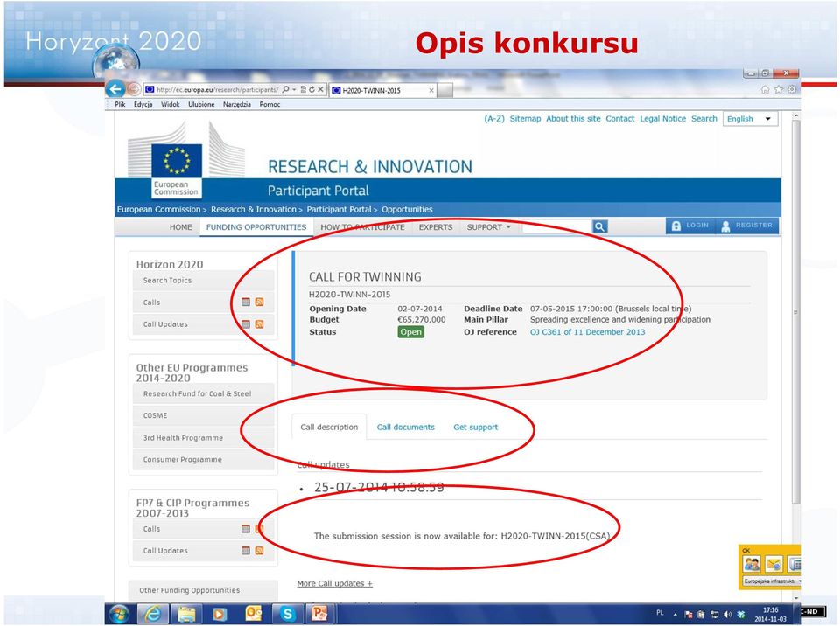Open the browser tools gear icon

(x=791, y=90)
